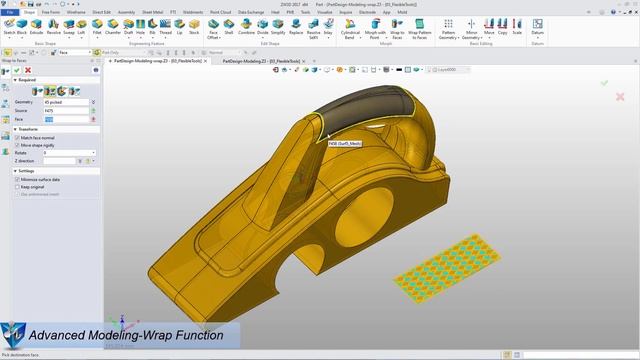The image size is (640, 360).
Task: Click the Source input field
Action: point(66,111)
